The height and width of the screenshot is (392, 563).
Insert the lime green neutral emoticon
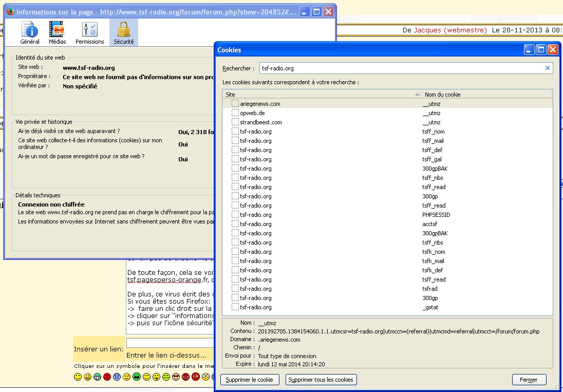166,377
